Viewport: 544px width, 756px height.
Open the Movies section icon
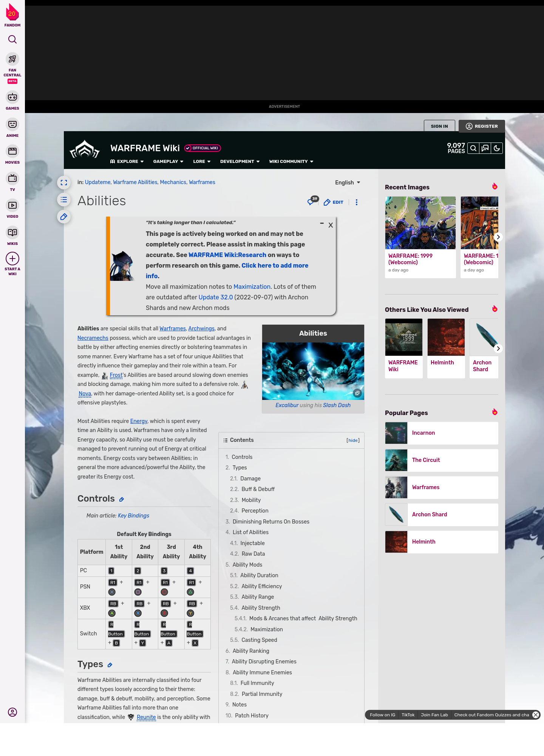pos(12,151)
